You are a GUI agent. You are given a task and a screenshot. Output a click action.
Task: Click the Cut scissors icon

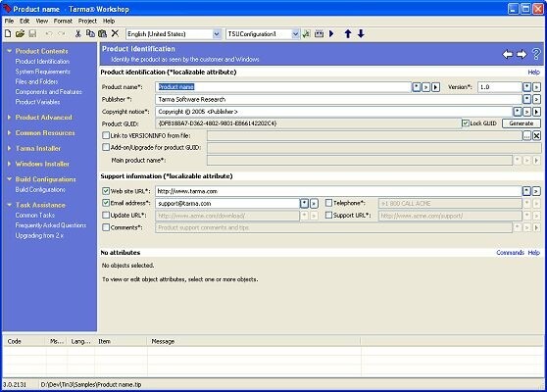coord(77,33)
